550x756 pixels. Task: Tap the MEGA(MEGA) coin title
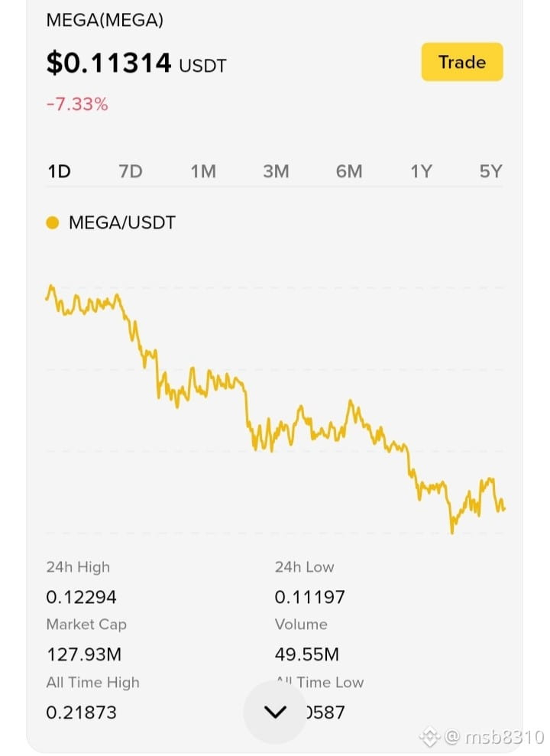click(105, 20)
